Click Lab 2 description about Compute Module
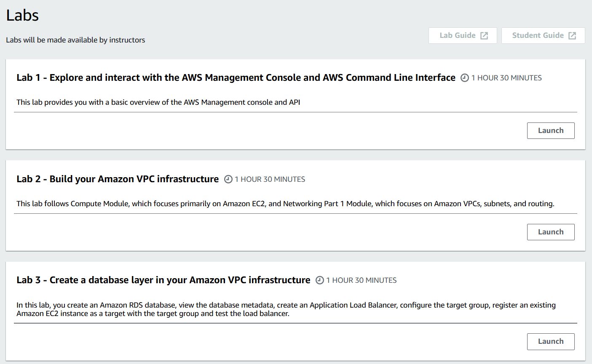592x364 pixels. pos(285,204)
